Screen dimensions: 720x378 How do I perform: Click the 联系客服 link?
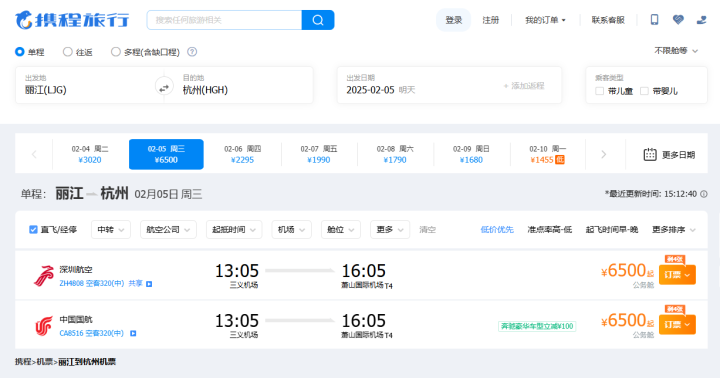[608, 20]
